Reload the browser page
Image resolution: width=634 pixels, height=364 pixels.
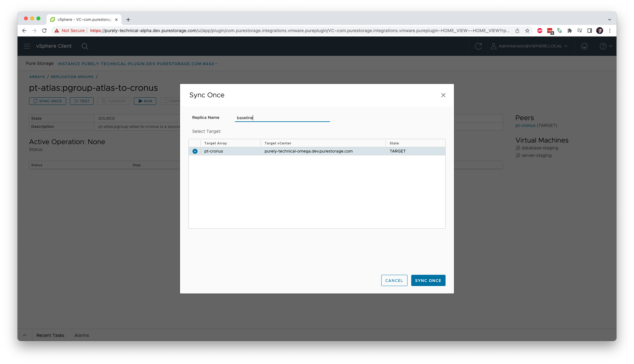click(44, 31)
